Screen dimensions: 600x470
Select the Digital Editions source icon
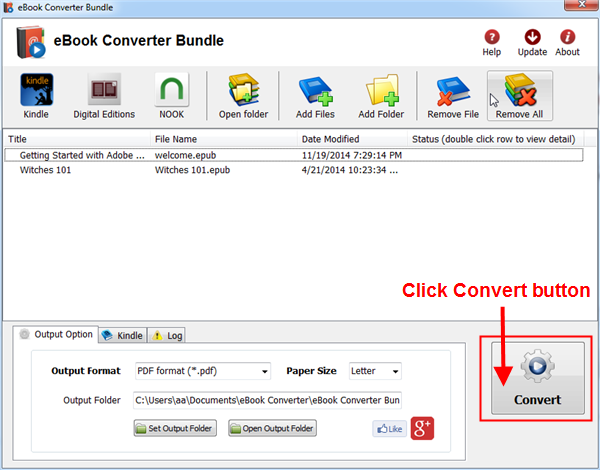(x=104, y=96)
